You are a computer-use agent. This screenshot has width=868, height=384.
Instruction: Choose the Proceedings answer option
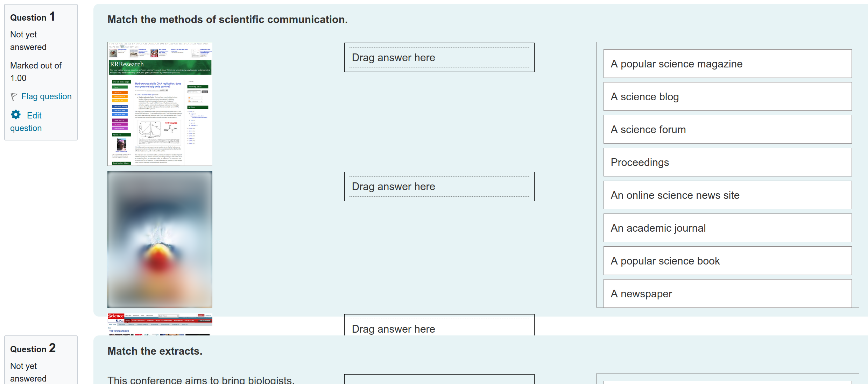pos(727,162)
